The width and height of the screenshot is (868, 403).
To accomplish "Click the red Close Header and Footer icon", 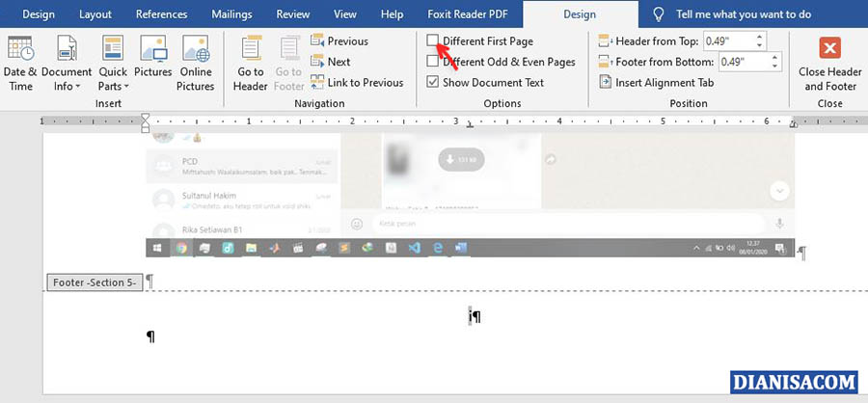I will coord(829,50).
